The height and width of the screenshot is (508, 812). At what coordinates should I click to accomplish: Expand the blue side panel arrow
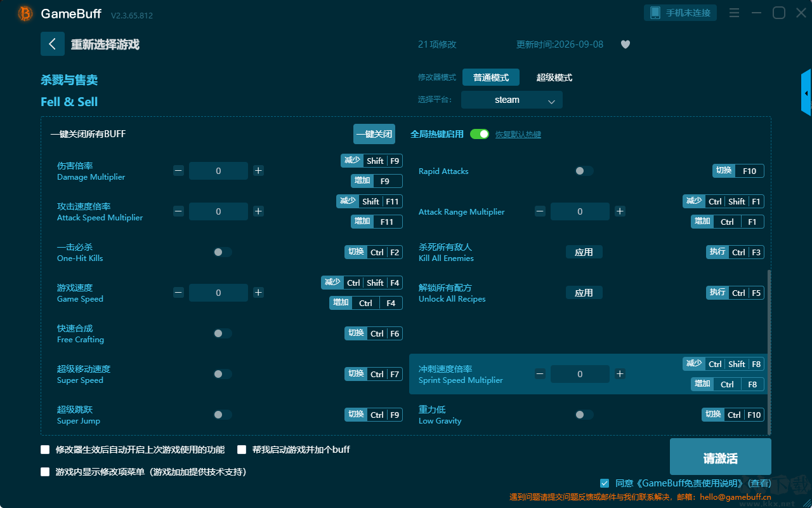pos(806,93)
